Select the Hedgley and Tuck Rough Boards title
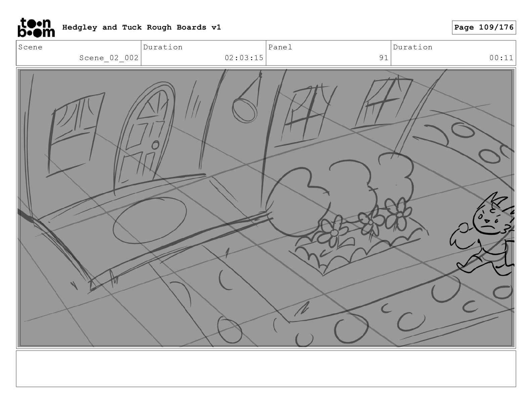 [141, 28]
